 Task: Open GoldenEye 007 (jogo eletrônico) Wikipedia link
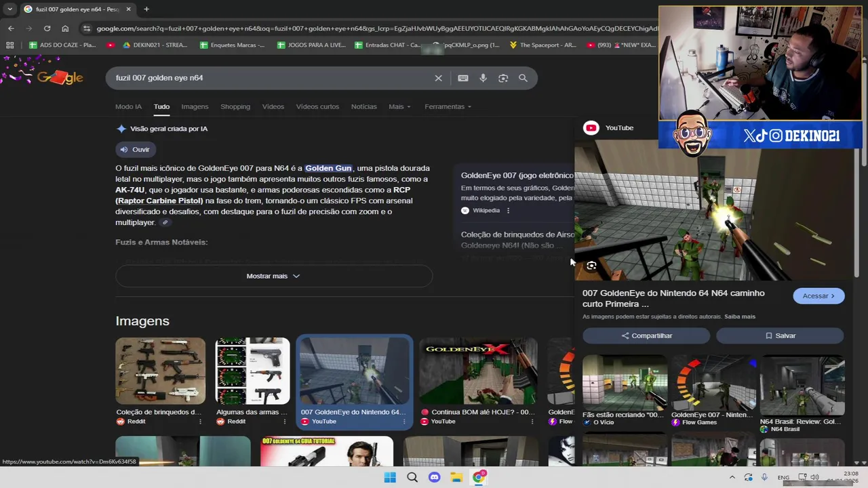click(517, 176)
